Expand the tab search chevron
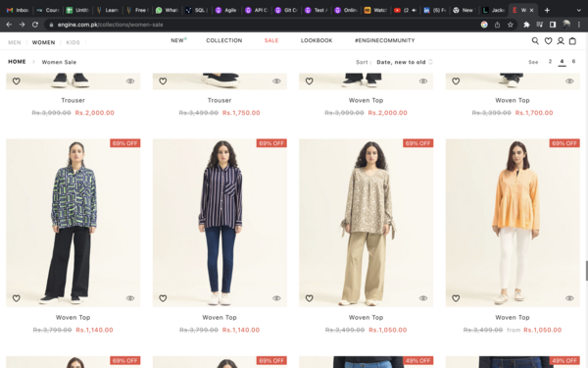Image resolution: width=588 pixels, height=368 pixels. tap(578, 10)
